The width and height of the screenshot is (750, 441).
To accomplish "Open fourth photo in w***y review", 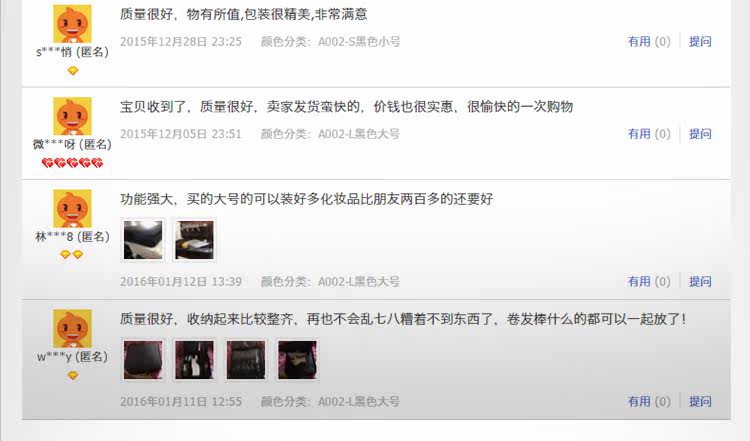I will click(x=297, y=360).
